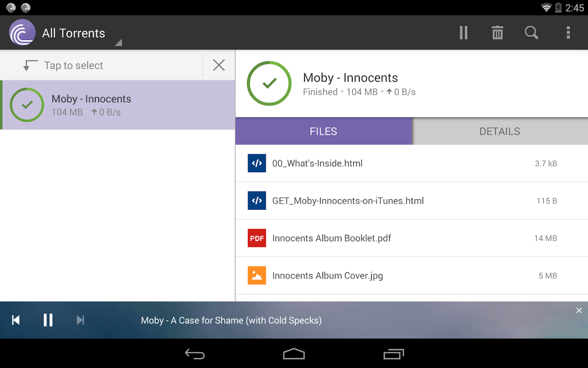Image resolution: width=588 pixels, height=368 pixels.
Task: Tap the HTML icon for GET_Moby-Innocents-on-iTunes.html
Action: click(x=257, y=201)
